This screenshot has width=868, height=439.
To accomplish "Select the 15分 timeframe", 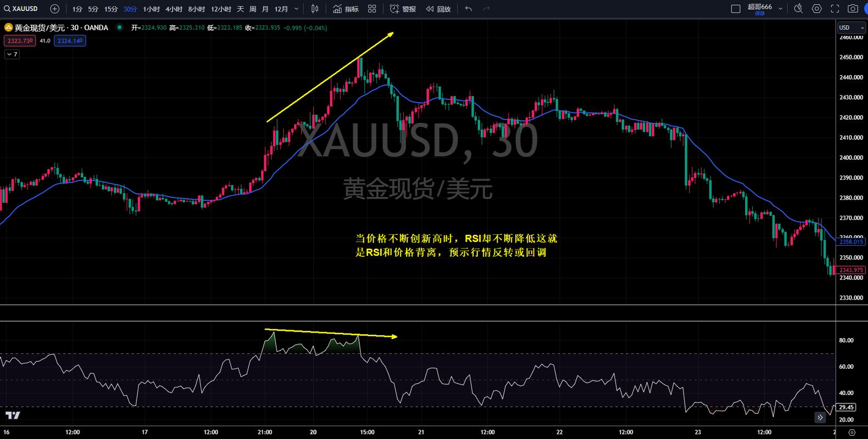I will (111, 9).
